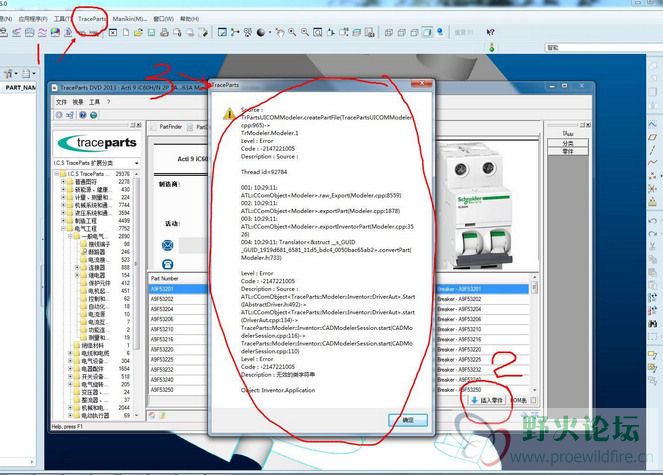Open the I.C.S TraceParts 扩展分类 dropdown
This screenshot has height=475, width=663.
pyautogui.click(x=137, y=163)
